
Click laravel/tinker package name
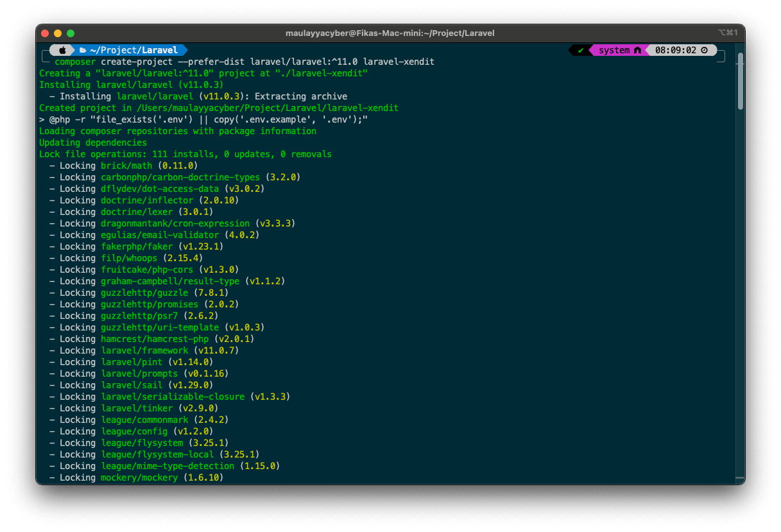[137, 408]
